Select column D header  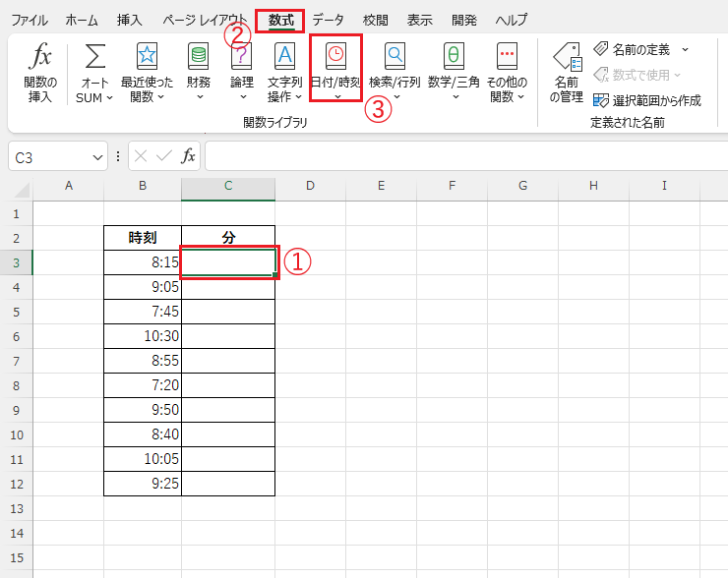(x=310, y=186)
